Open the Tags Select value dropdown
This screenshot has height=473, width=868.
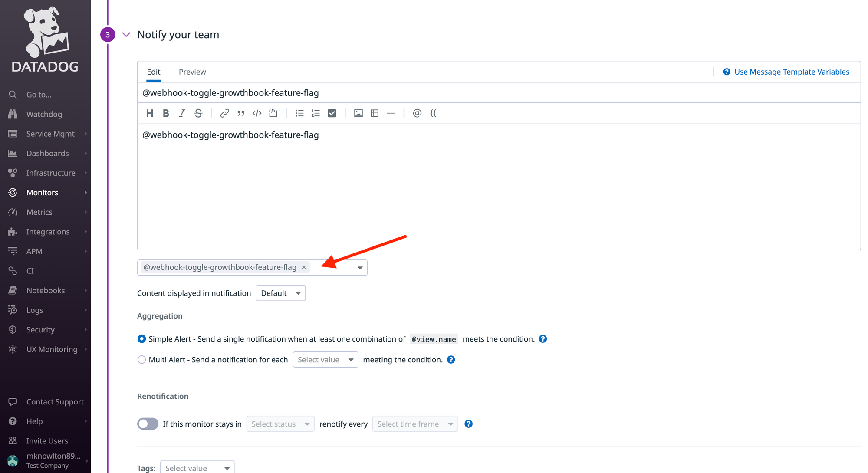pyautogui.click(x=197, y=468)
